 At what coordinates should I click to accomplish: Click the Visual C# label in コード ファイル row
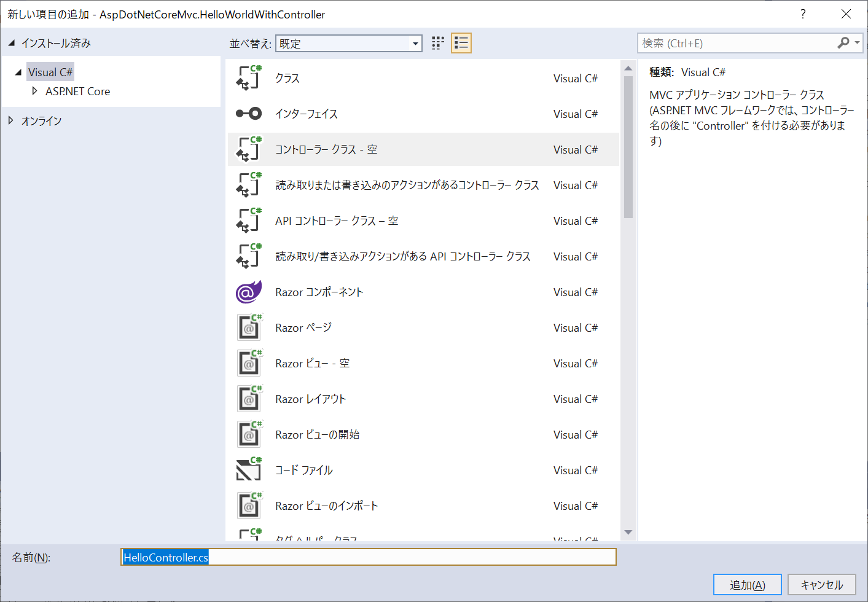pos(576,470)
